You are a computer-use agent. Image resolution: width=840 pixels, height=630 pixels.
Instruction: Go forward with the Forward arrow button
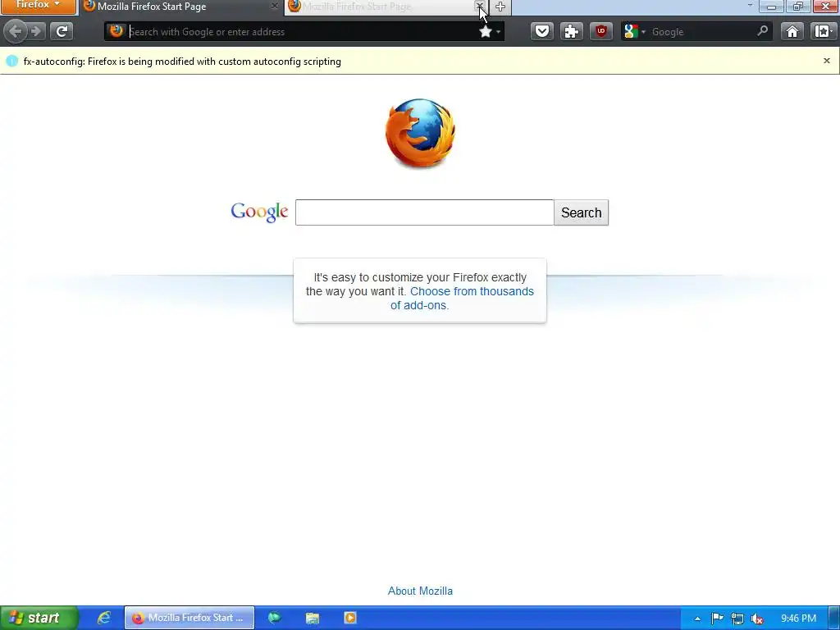36,32
